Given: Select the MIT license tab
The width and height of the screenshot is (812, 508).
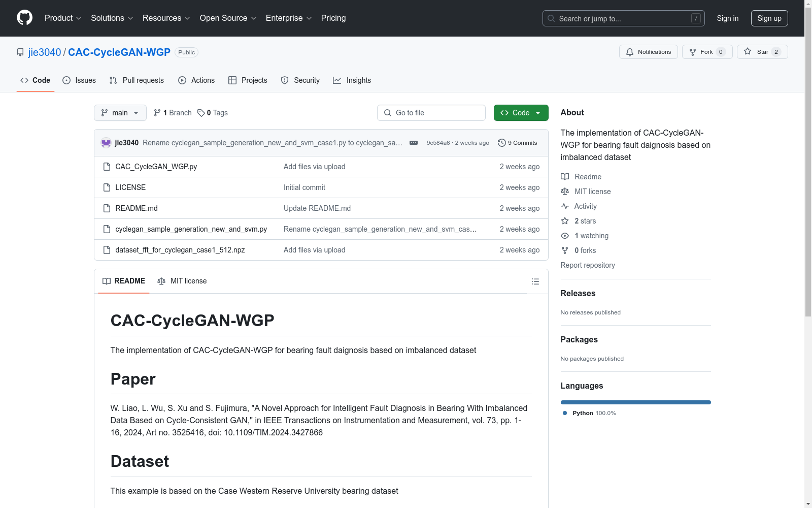Looking at the screenshot, I should click(x=182, y=281).
